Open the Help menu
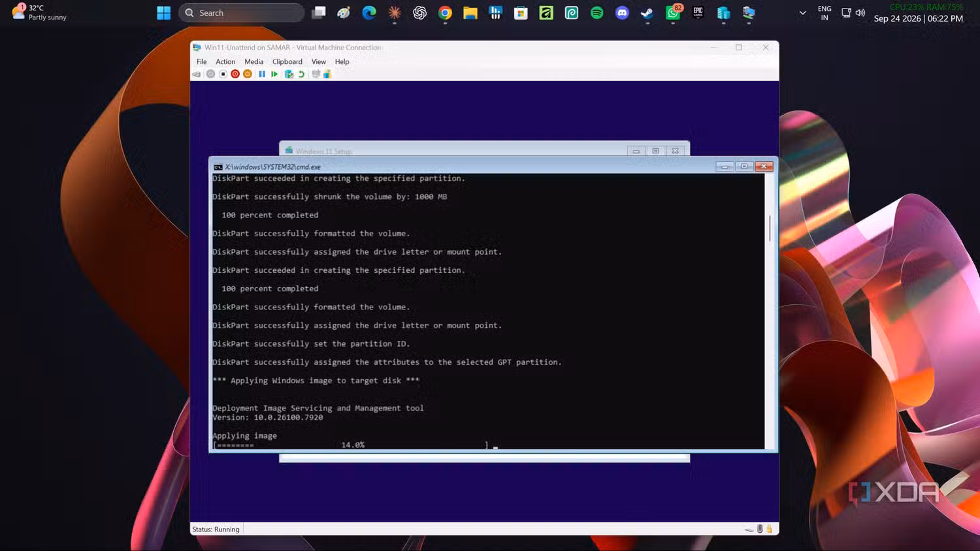 click(x=342, y=62)
